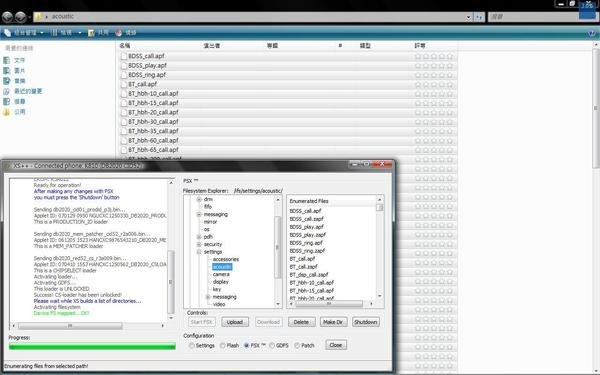Viewport: 600px width, 375px height.
Task: Select BDSS_call.zapf in Enumerated Files
Action: [x=307, y=219]
